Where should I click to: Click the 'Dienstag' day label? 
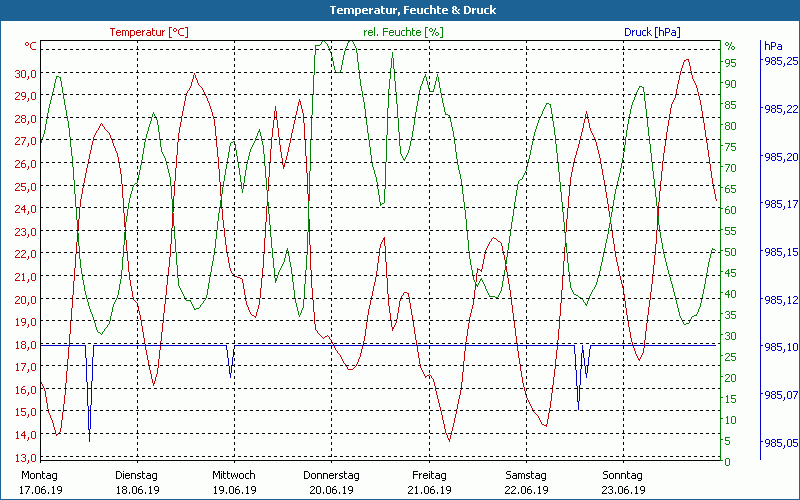point(137,475)
